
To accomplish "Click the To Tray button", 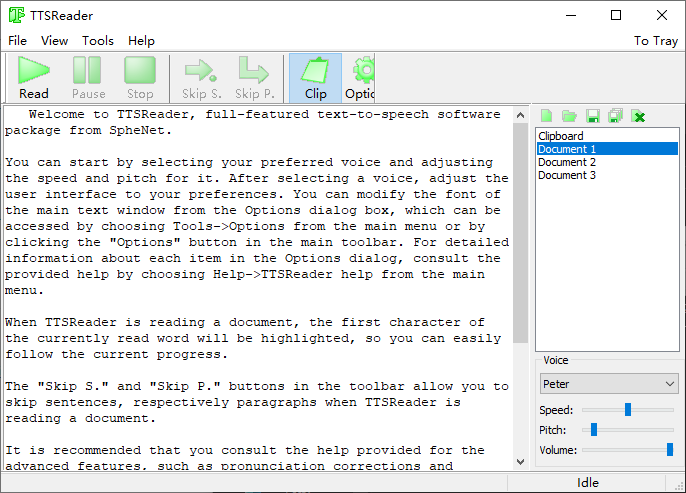I will point(655,41).
